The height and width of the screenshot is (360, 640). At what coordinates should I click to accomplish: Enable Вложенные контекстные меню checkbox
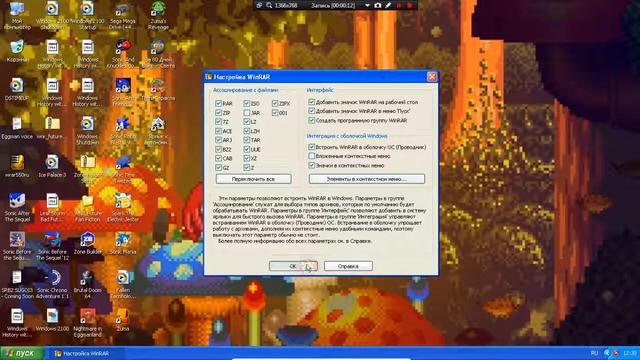312,156
